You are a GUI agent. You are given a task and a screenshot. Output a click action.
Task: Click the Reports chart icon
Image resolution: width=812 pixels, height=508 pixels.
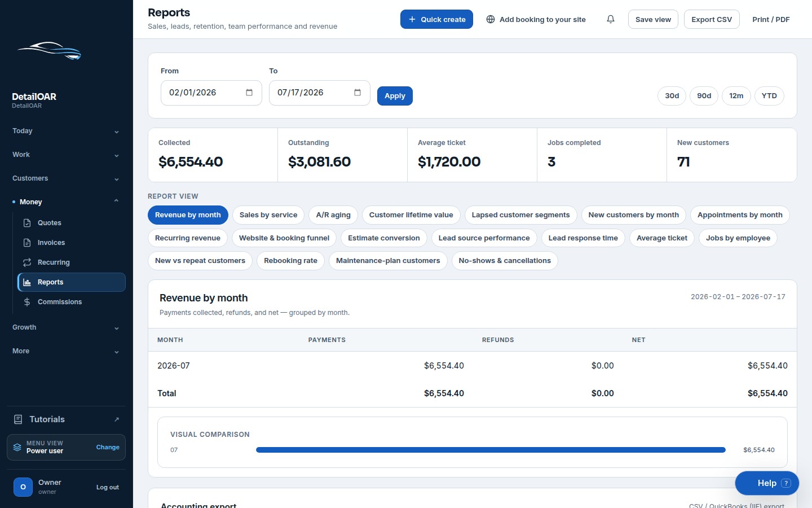pyautogui.click(x=27, y=282)
